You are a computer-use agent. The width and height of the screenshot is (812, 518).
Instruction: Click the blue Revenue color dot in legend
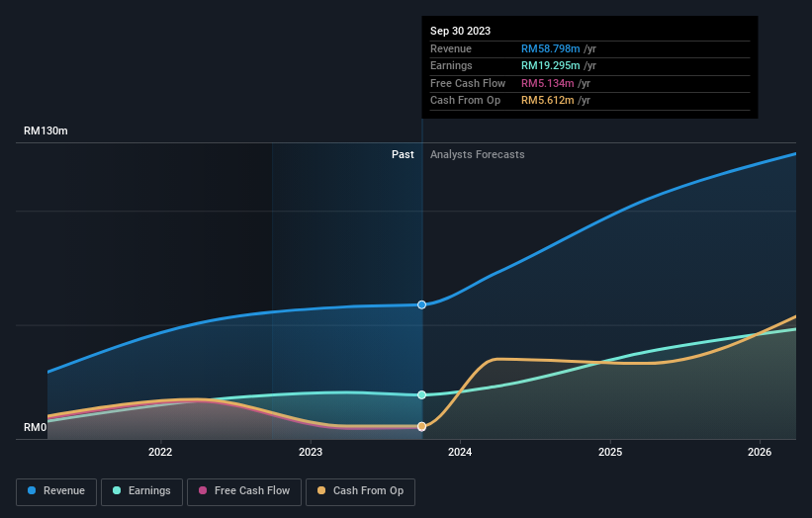(x=32, y=490)
